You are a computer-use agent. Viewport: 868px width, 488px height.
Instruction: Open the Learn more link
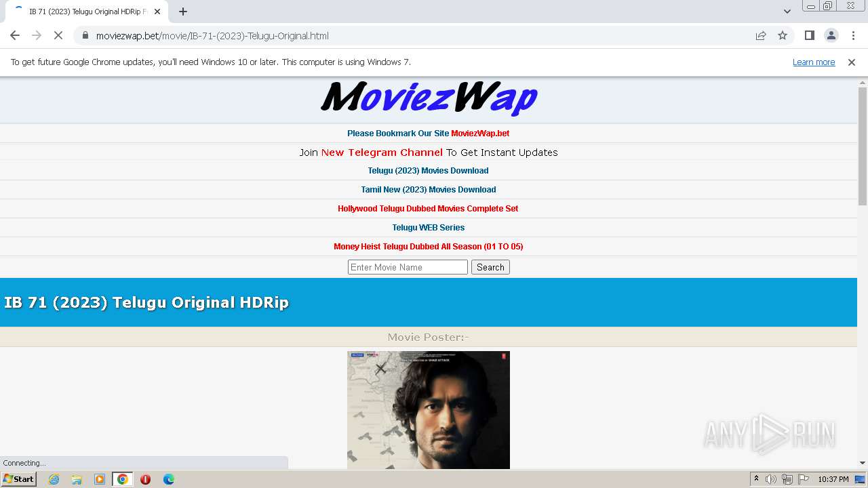click(814, 62)
